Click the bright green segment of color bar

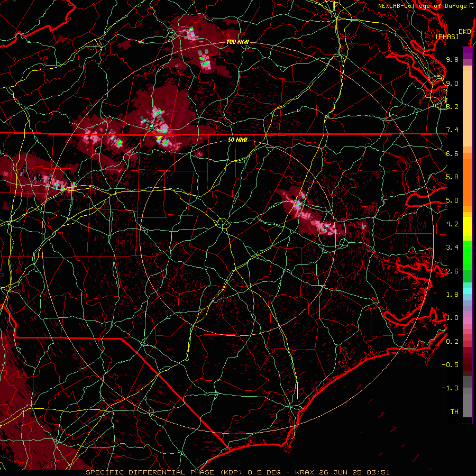point(467,255)
